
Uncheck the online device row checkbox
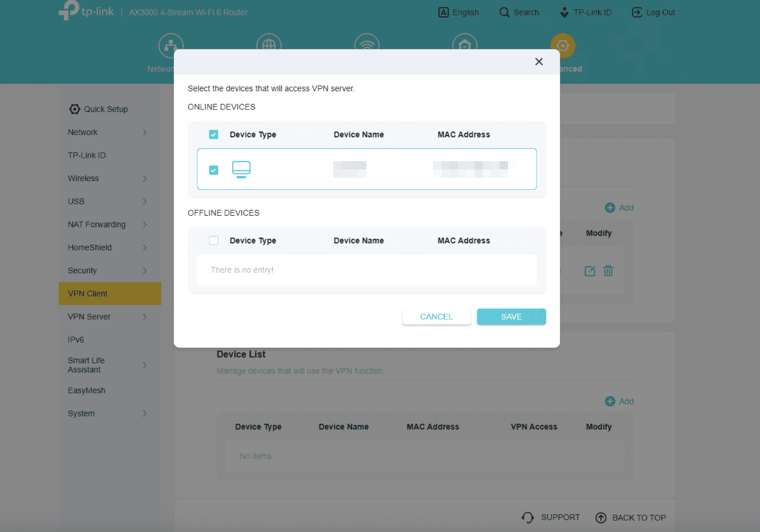[213, 170]
